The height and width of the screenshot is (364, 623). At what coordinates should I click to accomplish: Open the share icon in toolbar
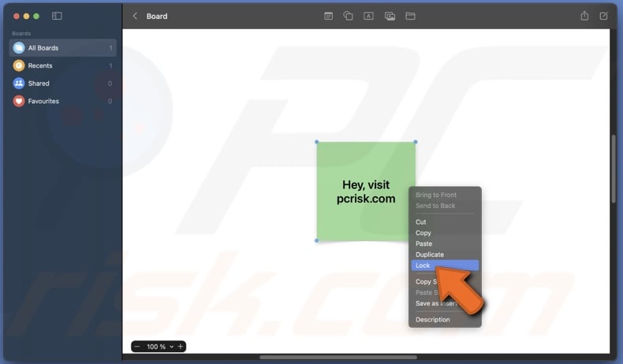[584, 16]
